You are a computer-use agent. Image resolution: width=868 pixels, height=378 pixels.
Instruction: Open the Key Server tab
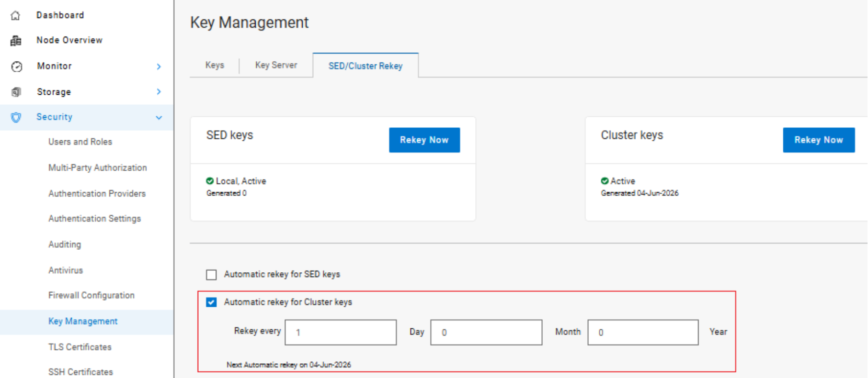coord(276,65)
